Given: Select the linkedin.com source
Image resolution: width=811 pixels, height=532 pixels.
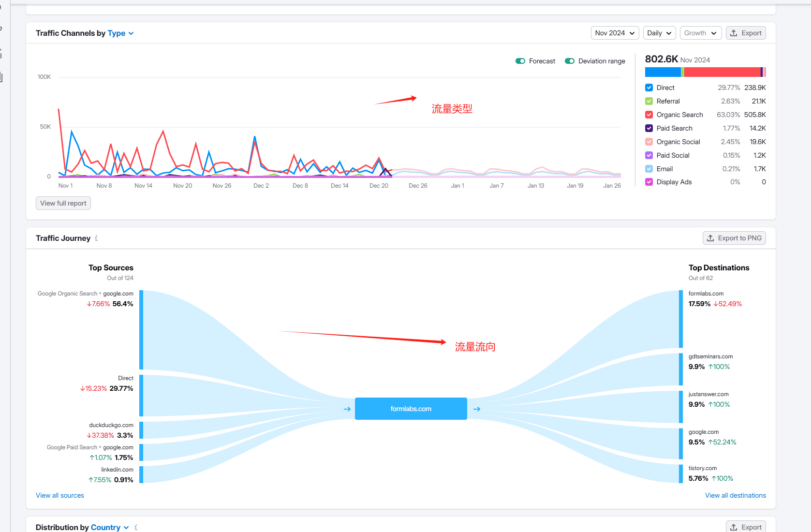Looking at the screenshot, I should 117,470.
